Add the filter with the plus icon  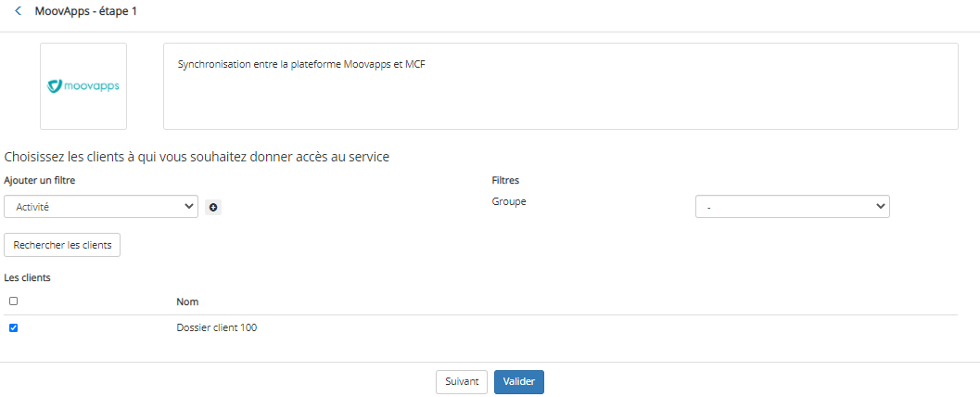[x=213, y=208]
